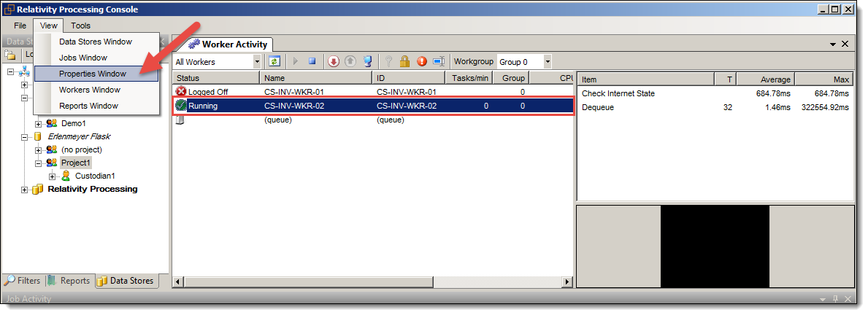Viewport: 868px width, 315px height.
Task: Switch to the Reports bottom tab
Action: point(69,281)
